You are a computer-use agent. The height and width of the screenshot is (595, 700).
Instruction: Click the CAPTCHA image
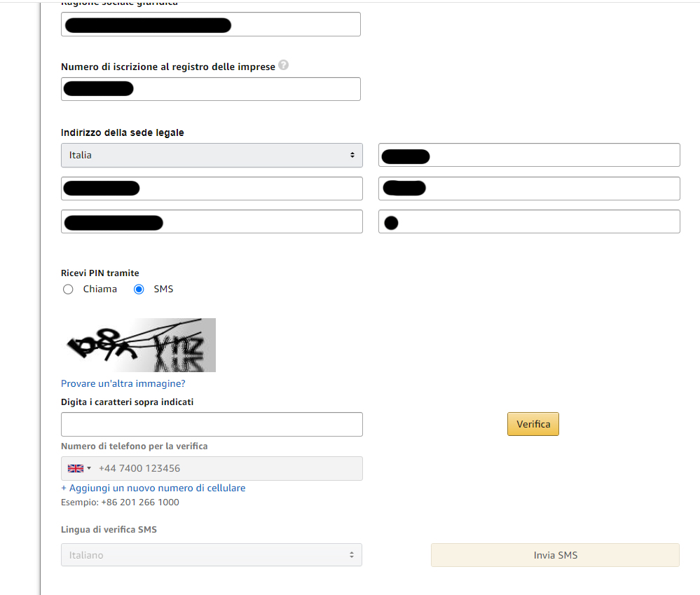138,345
